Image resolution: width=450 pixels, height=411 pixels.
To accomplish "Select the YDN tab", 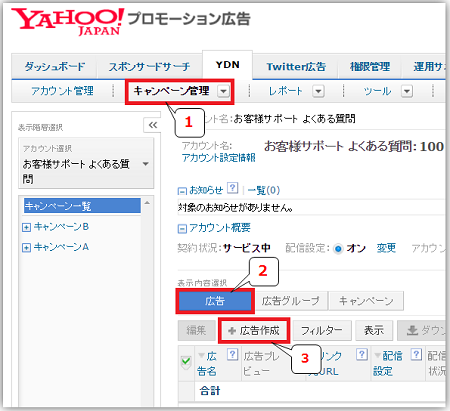I will [x=227, y=65].
